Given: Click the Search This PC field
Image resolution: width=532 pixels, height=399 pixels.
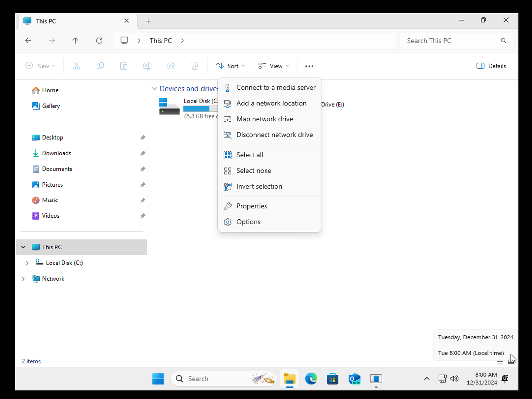Looking at the screenshot, I should [456, 41].
